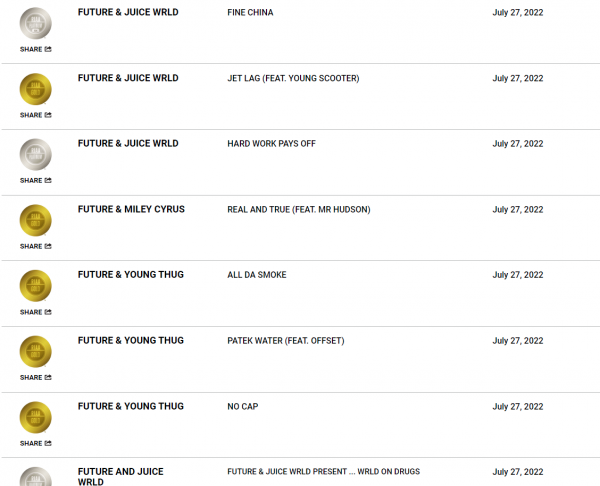Click the platinum badge beside Fine China

[x=36, y=23]
